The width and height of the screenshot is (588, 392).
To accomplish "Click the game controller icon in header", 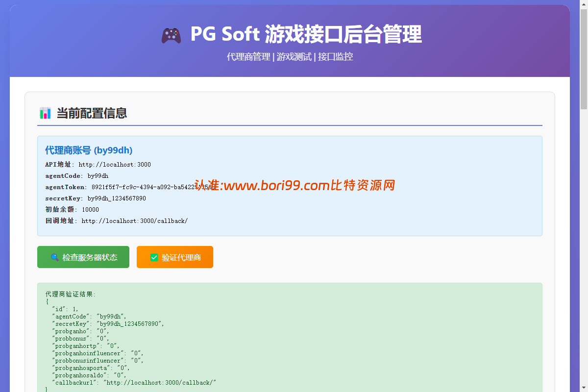I will pyautogui.click(x=171, y=35).
